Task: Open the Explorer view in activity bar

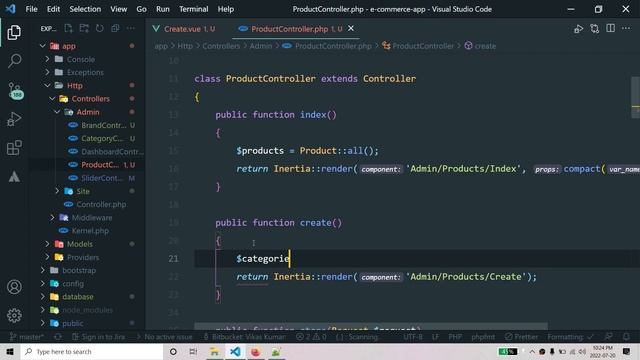Action: pyautogui.click(x=14, y=33)
